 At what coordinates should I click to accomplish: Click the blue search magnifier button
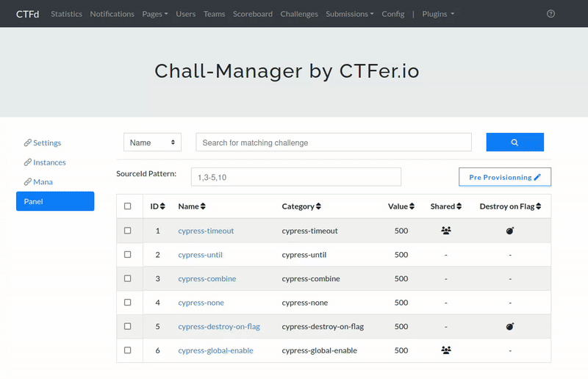pyautogui.click(x=515, y=142)
